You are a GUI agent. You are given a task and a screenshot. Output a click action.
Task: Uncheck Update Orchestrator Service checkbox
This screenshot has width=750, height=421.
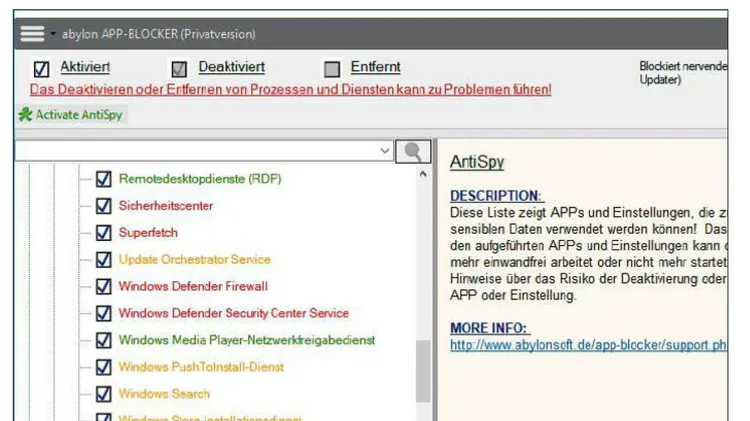pos(104,259)
